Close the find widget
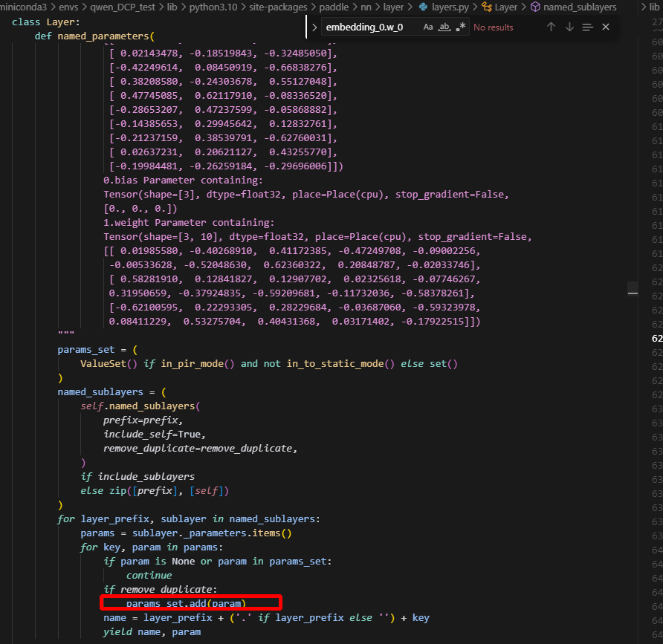Screen dimensions: 663x644 tap(606, 27)
